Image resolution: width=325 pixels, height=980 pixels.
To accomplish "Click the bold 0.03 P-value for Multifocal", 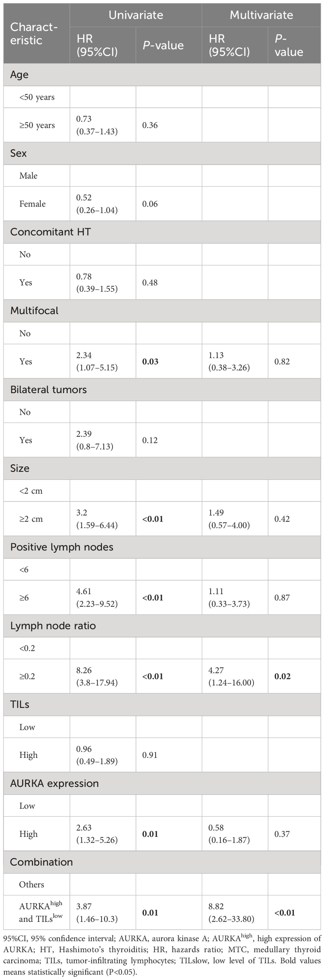I will [150, 361].
